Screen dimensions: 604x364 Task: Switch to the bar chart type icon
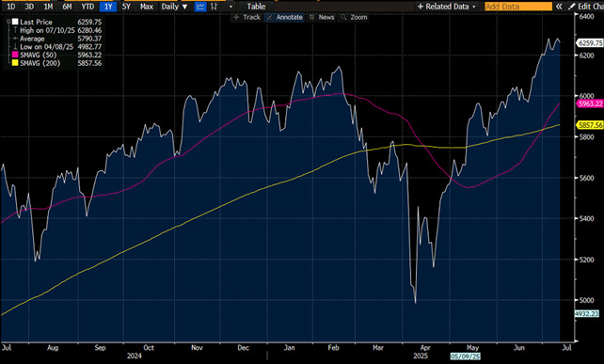[215, 7]
